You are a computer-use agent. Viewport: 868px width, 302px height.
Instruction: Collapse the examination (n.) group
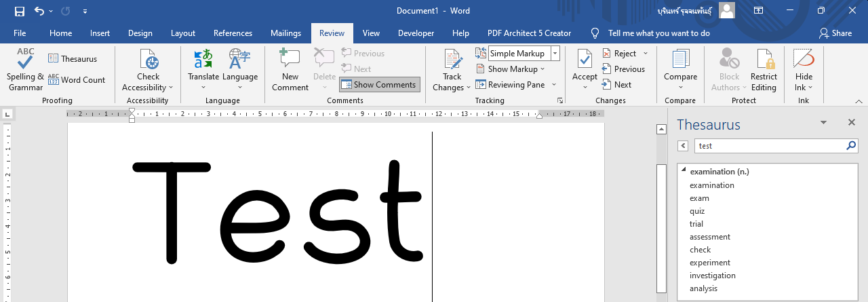684,171
